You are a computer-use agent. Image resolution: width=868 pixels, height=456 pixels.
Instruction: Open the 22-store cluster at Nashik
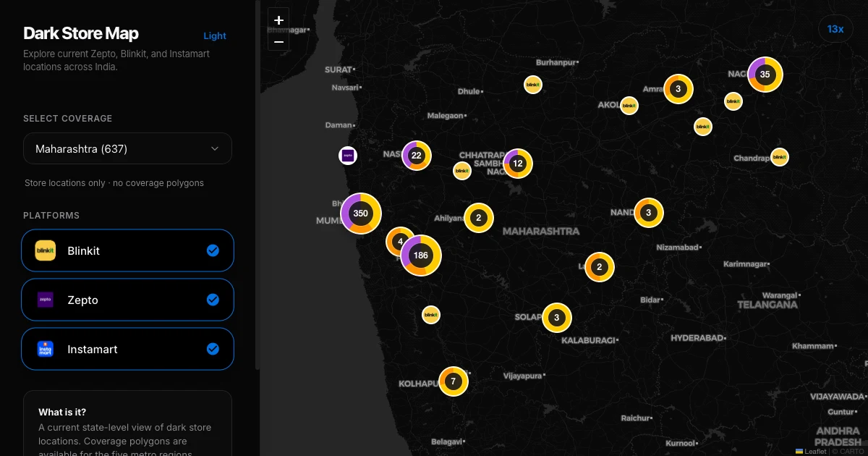click(416, 156)
